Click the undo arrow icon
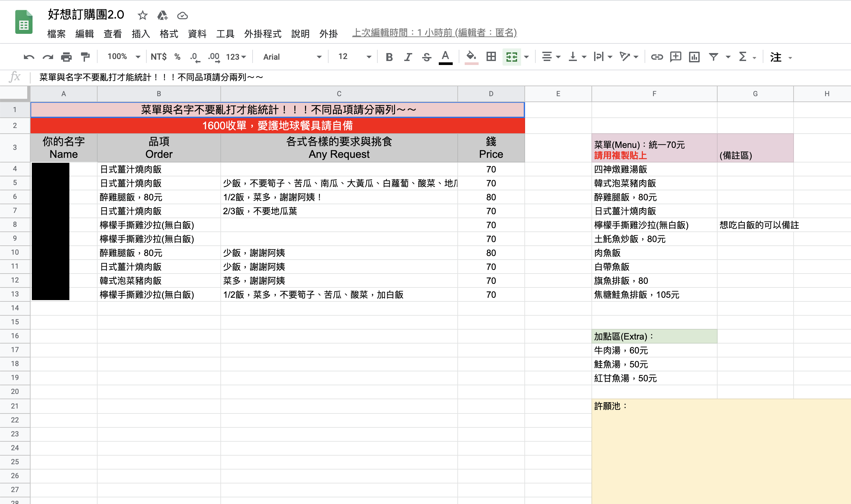 29,57
